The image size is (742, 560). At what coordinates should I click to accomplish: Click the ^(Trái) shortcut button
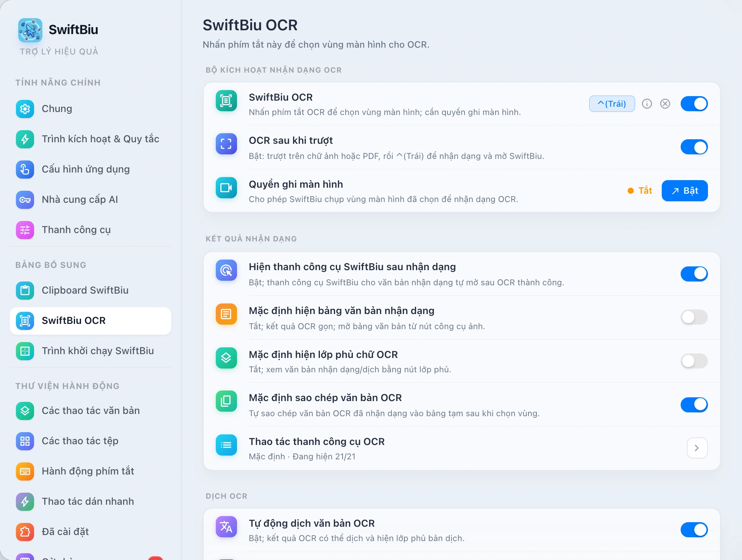click(x=612, y=104)
